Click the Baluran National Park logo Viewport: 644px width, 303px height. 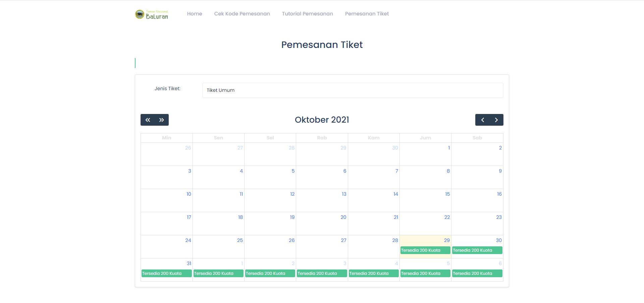click(x=152, y=14)
